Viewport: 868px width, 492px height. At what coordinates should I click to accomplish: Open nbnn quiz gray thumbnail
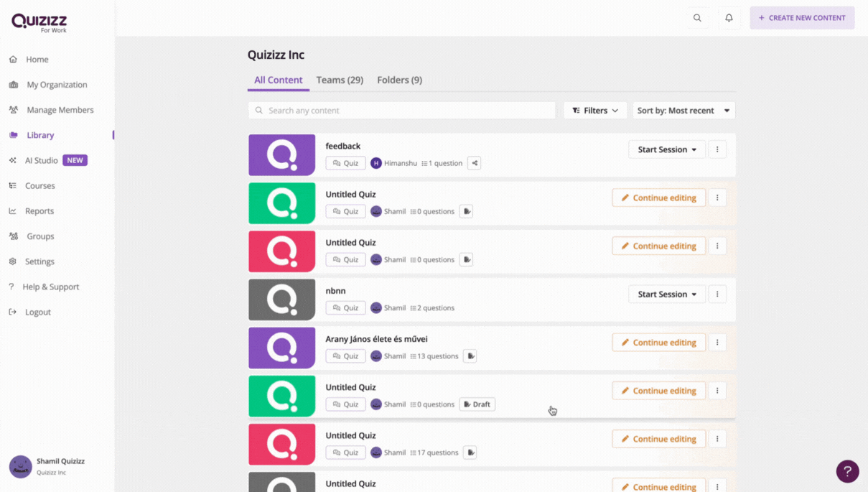[x=281, y=300]
